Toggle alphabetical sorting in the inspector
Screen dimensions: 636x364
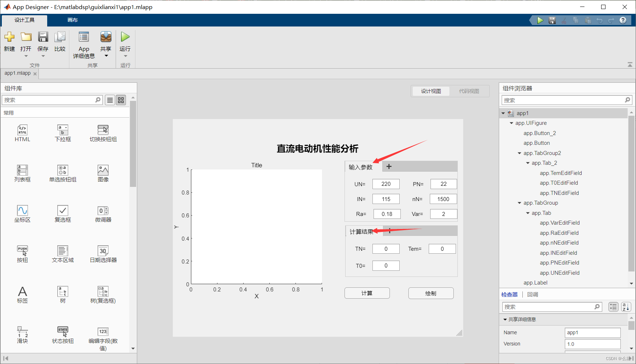[626, 307]
